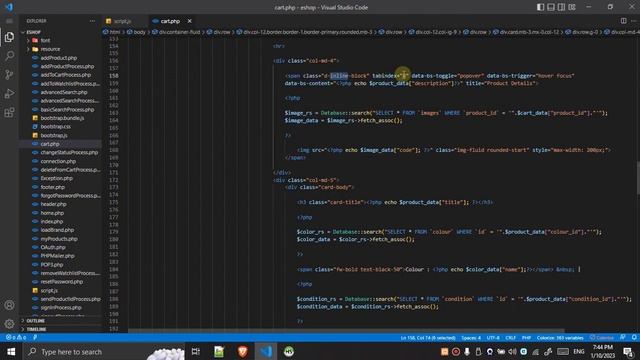Open addToCartProcess.php file
Viewport: 640px width, 360px height.
65,75
